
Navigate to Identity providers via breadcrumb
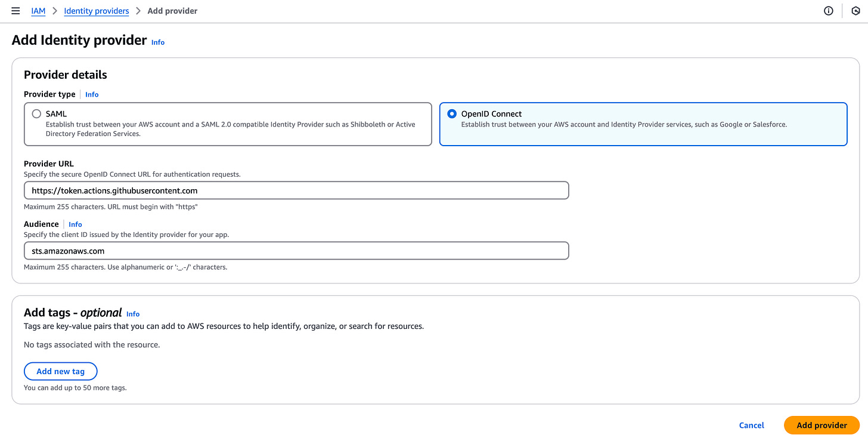tap(96, 10)
